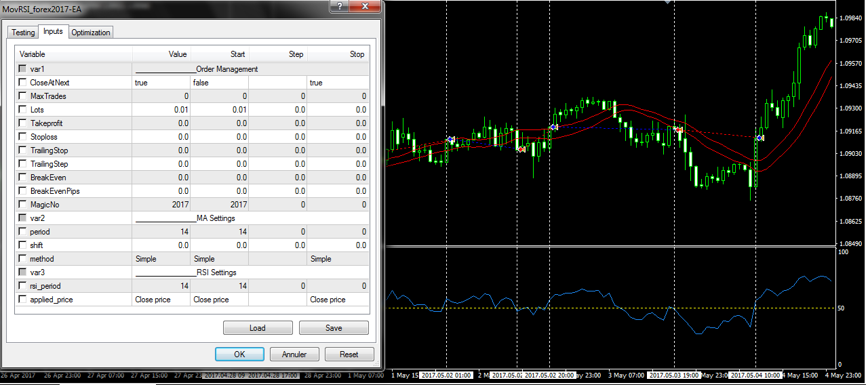Enable the period checkbox

click(x=23, y=232)
